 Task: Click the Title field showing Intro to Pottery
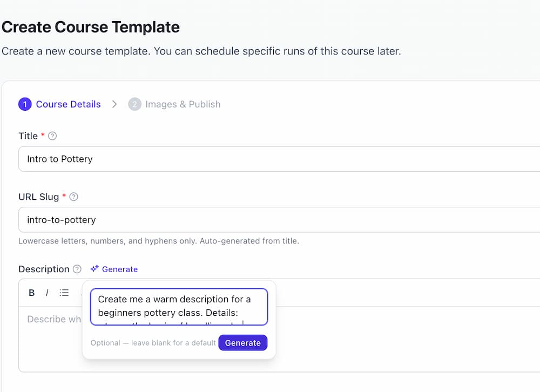click(x=216, y=159)
